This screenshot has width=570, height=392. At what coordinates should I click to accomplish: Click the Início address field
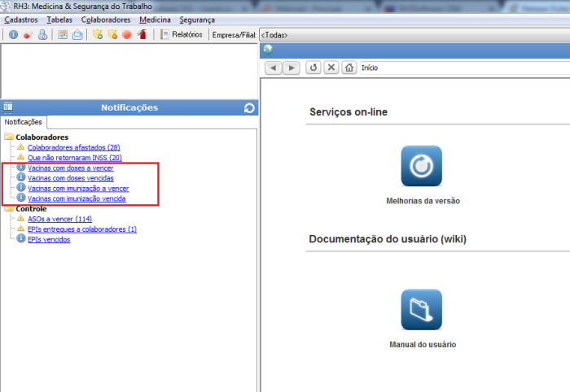point(456,68)
